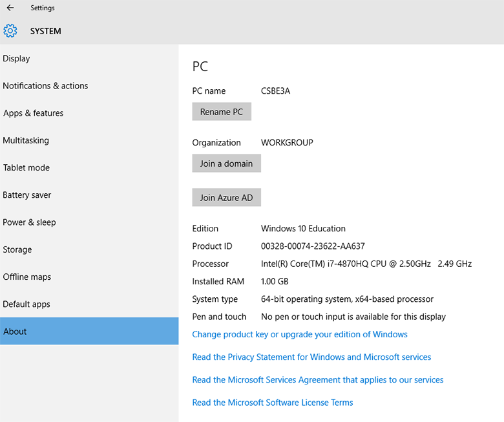
Task: Click the Installed RAM label
Action: click(218, 282)
